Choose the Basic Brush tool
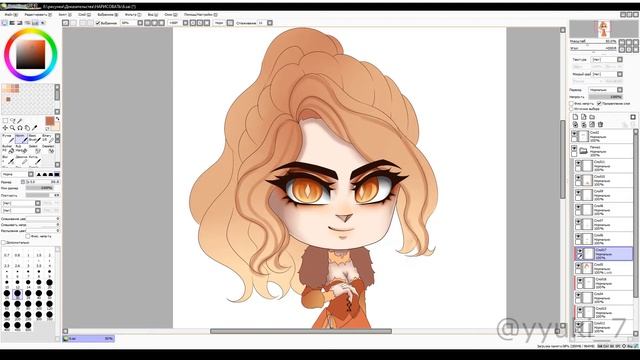 [x=34, y=138]
